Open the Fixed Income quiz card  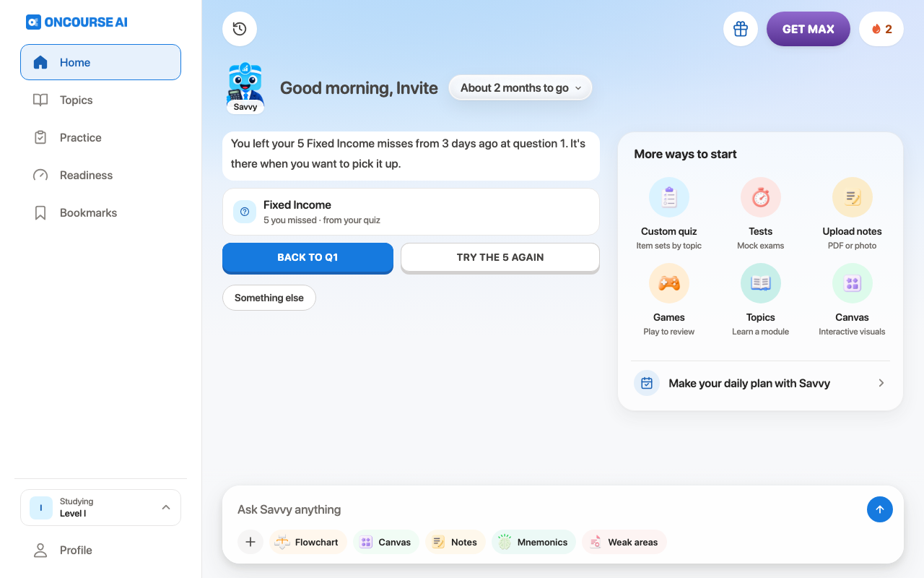(x=411, y=212)
